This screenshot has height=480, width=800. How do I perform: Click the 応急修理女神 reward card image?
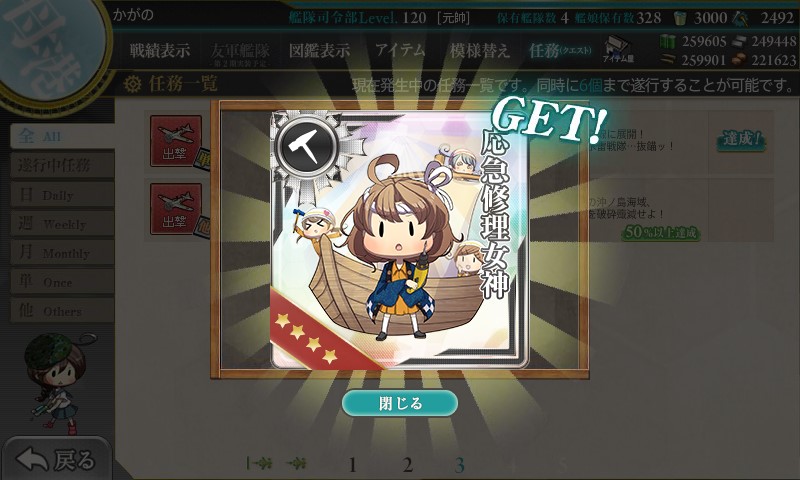[399, 239]
